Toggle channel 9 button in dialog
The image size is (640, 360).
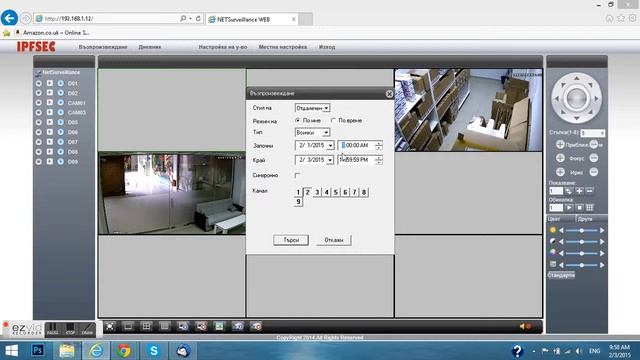point(298,202)
